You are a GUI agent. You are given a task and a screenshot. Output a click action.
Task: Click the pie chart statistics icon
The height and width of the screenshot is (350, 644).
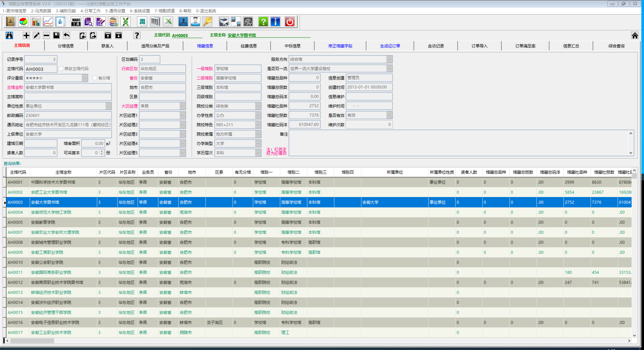point(23,22)
